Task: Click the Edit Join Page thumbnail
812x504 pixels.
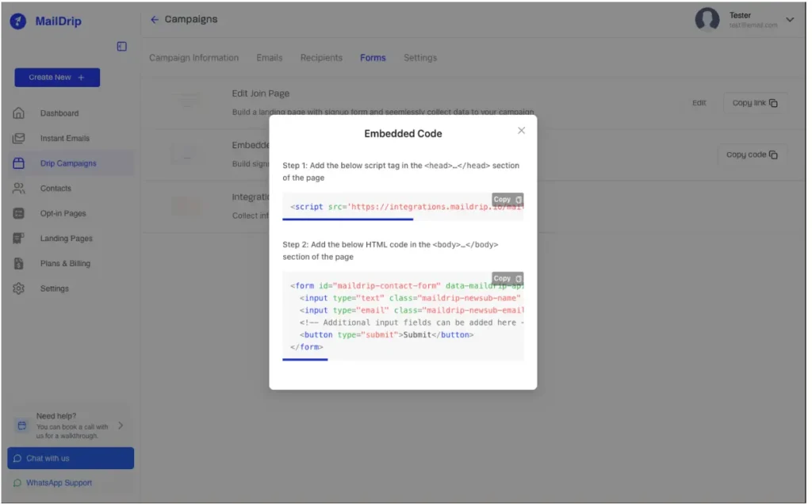Action: [187, 101]
